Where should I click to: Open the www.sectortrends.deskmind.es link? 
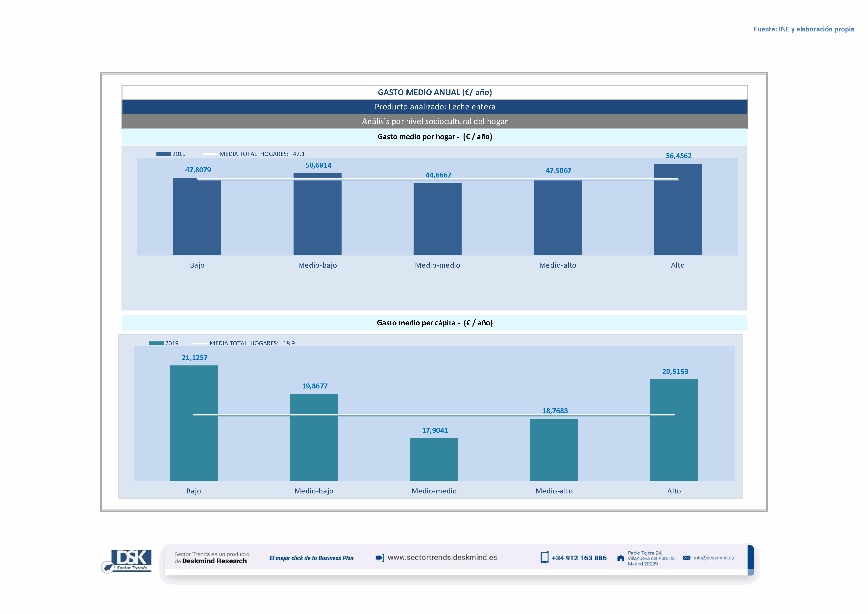tap(442, 558)
